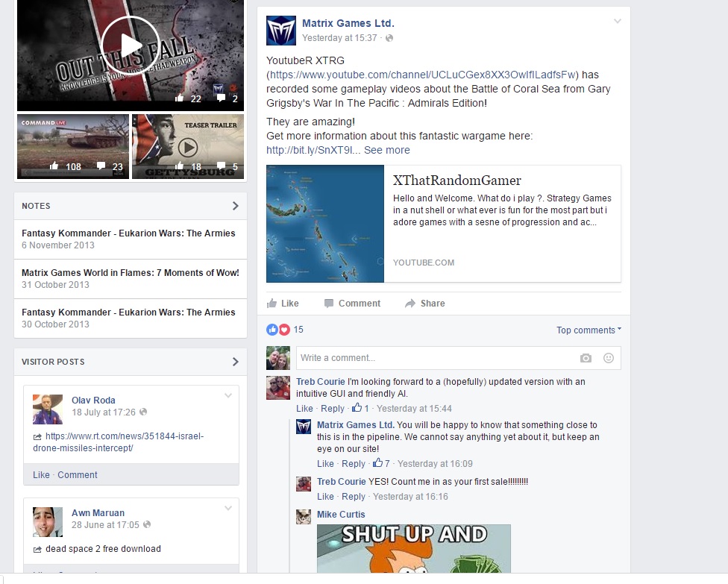
Task: Click your profile picture beside comment box
Action: pos(278,358)
